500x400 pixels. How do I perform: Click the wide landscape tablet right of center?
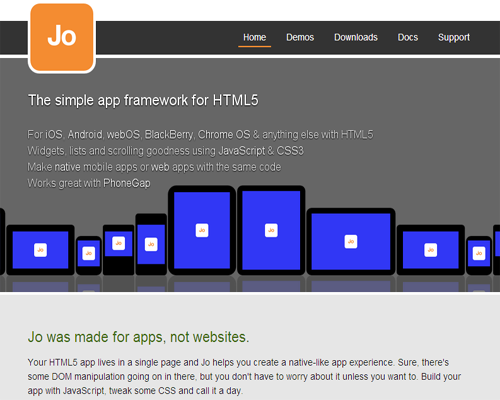coord(351,242)
